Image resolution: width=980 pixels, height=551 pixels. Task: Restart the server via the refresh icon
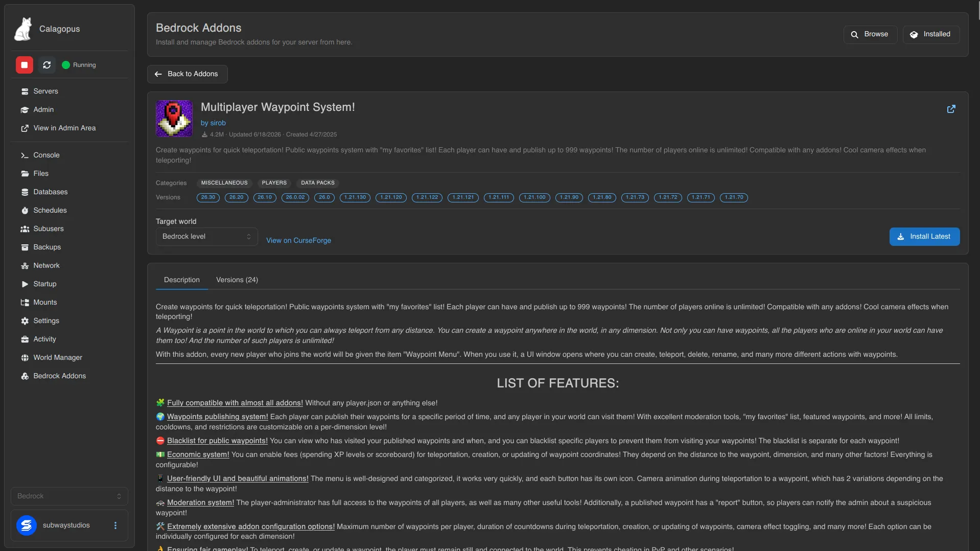(x=46, y=65)
